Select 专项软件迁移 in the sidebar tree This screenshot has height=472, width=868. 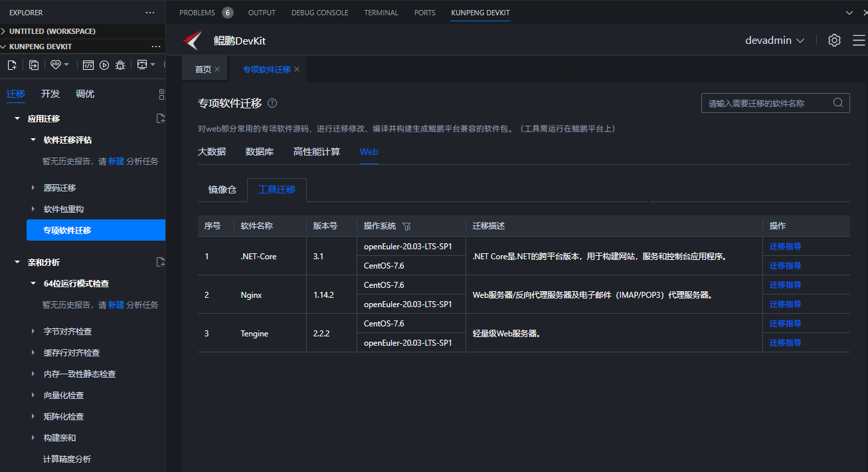tap(96, 230)
